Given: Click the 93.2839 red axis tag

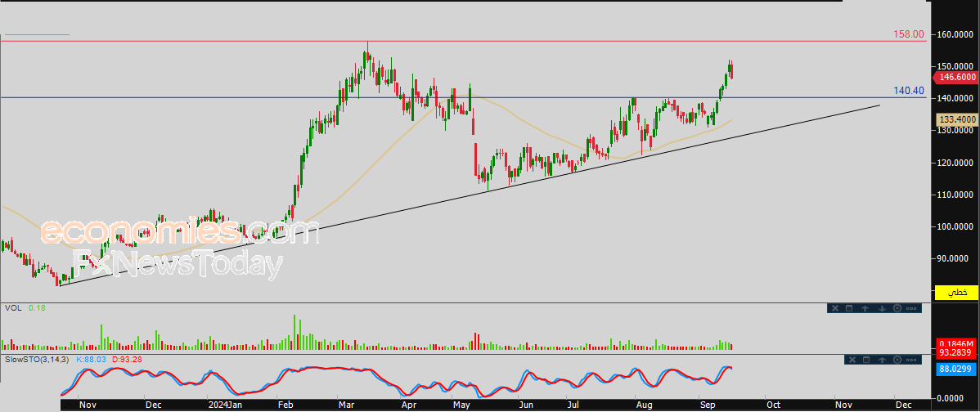Looking at the screenshot, I should pyautogui.click(x=957, y=353).
